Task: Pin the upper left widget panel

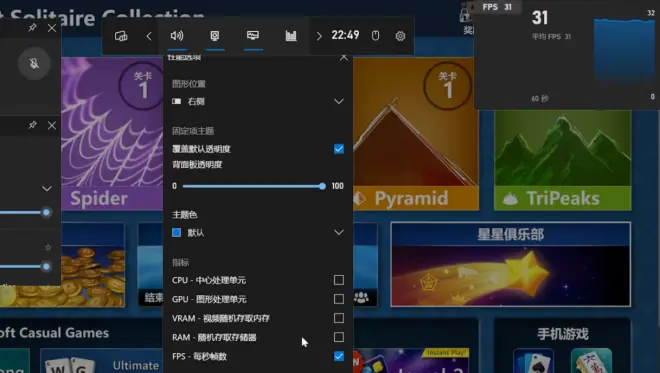Action: 32,28
